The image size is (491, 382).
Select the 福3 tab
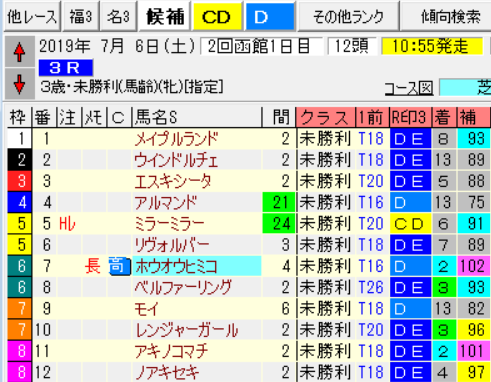(81, 17)
